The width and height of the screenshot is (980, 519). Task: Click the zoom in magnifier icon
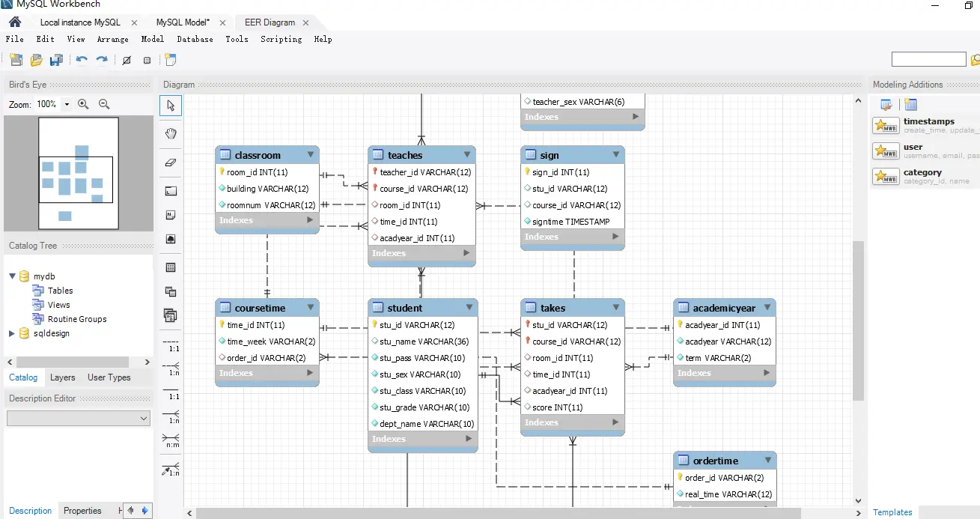[x=84, y=105]
